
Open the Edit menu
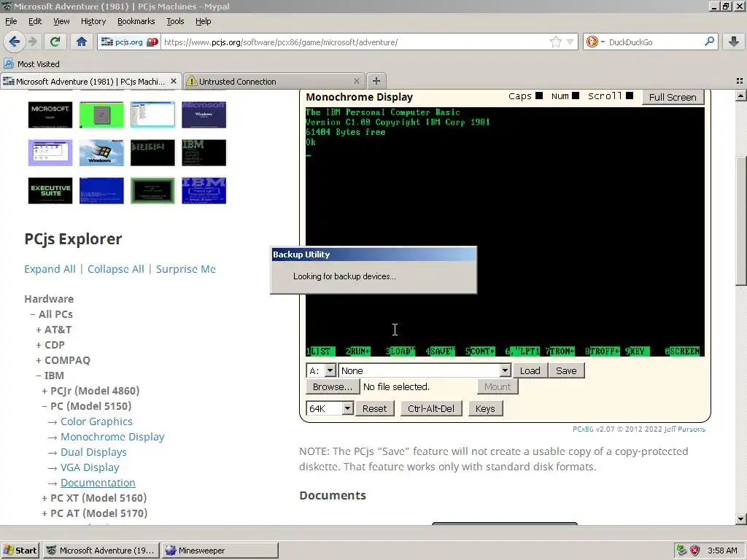pos(35,21)
